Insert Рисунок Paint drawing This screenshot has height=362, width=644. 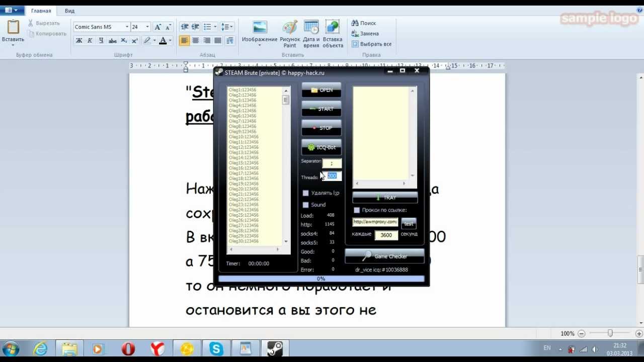pyautogui.click(x=290, y=34)
